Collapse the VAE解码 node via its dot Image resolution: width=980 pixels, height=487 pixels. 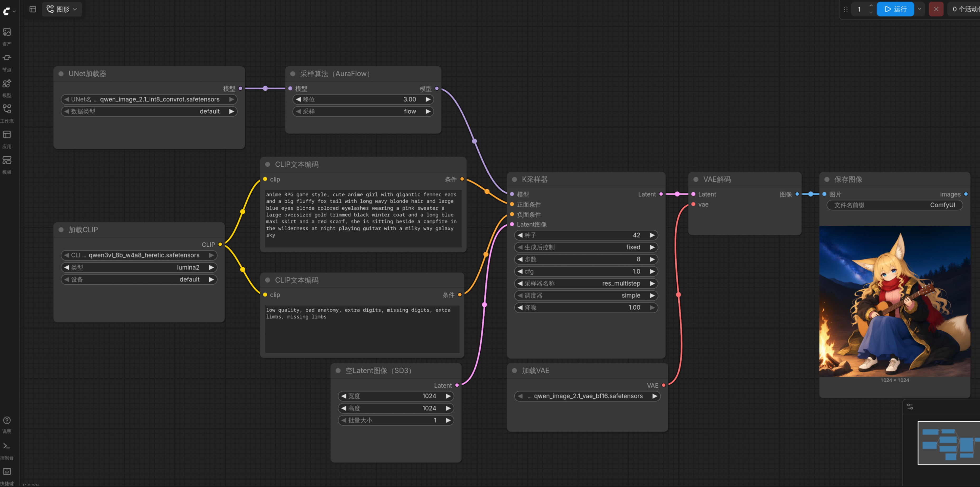[696, 180]
